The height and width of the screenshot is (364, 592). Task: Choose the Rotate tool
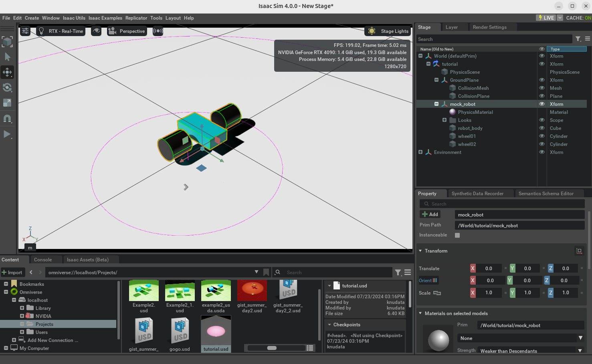7,87
